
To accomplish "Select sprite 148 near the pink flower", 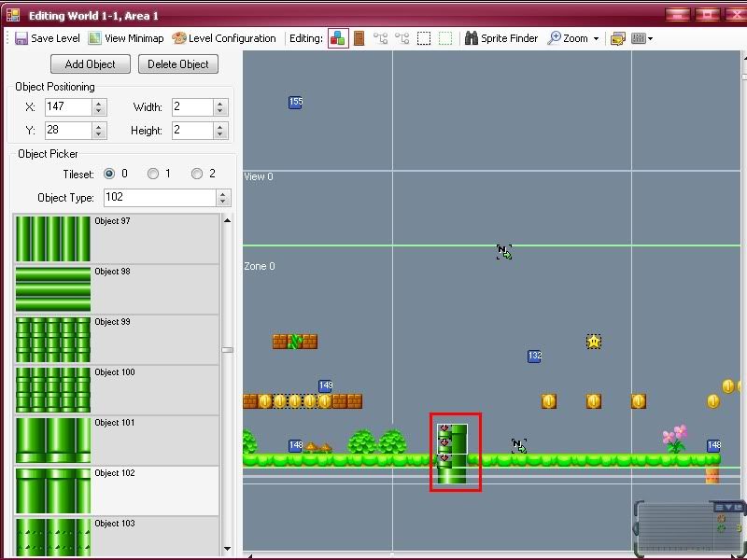I will click(x=713, y=446).
